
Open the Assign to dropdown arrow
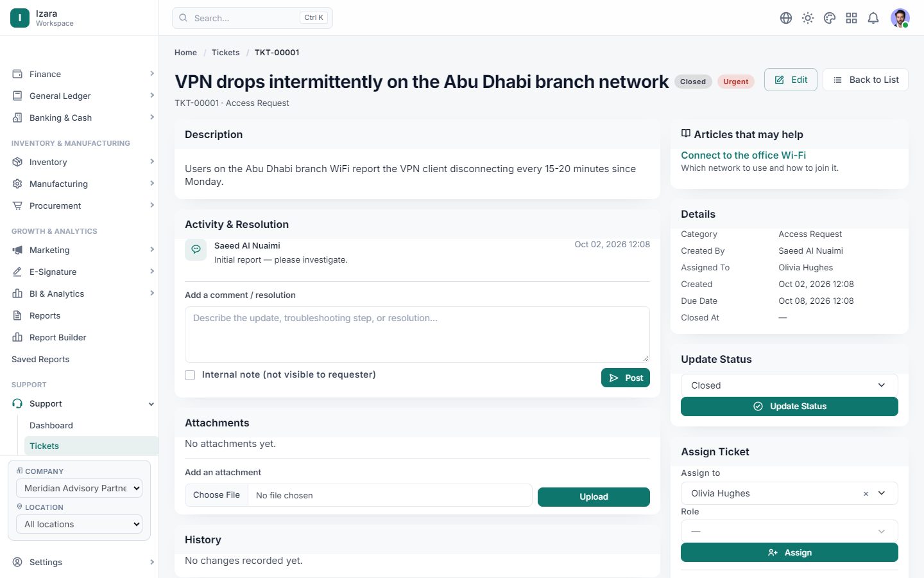882,493
